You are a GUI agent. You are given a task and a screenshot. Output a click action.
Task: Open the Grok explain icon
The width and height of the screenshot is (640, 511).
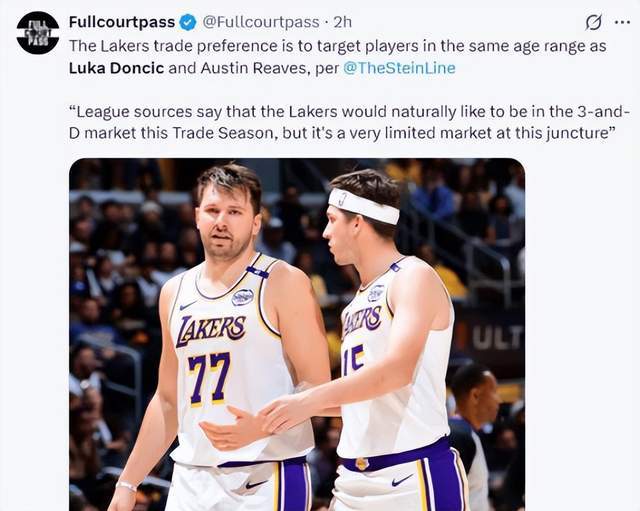pos(593,22)
